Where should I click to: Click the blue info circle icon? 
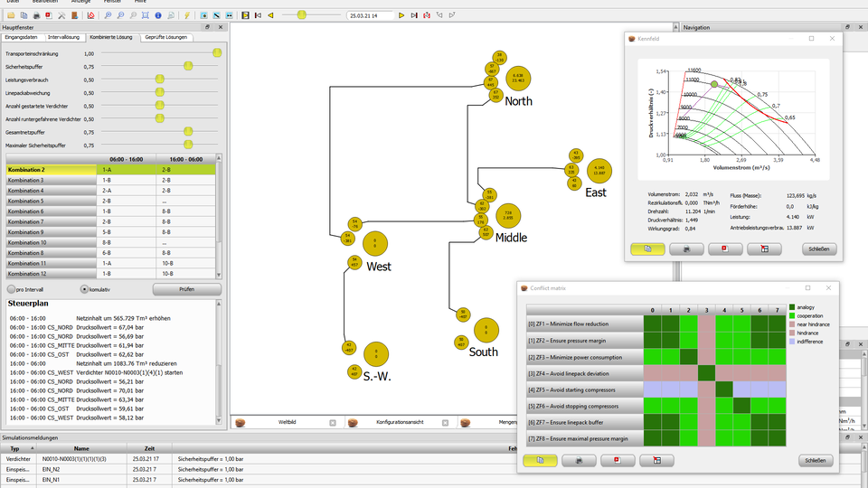[158, 15]
